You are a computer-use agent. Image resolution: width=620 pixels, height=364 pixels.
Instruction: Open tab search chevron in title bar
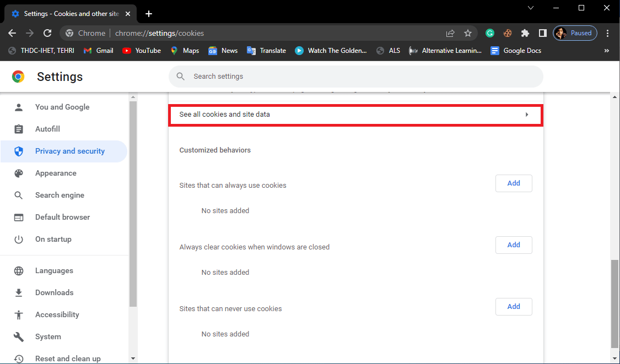click(531, 8)
